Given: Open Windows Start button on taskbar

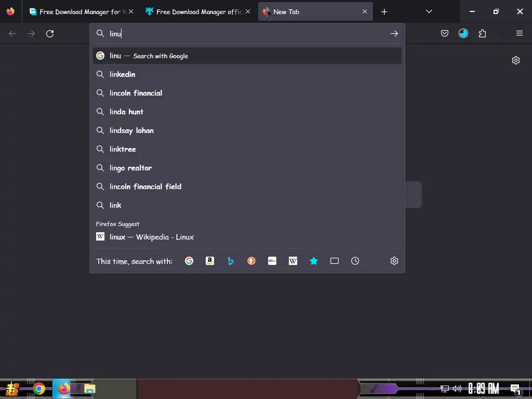Looking at the screenshot, I should pos(12,389).
